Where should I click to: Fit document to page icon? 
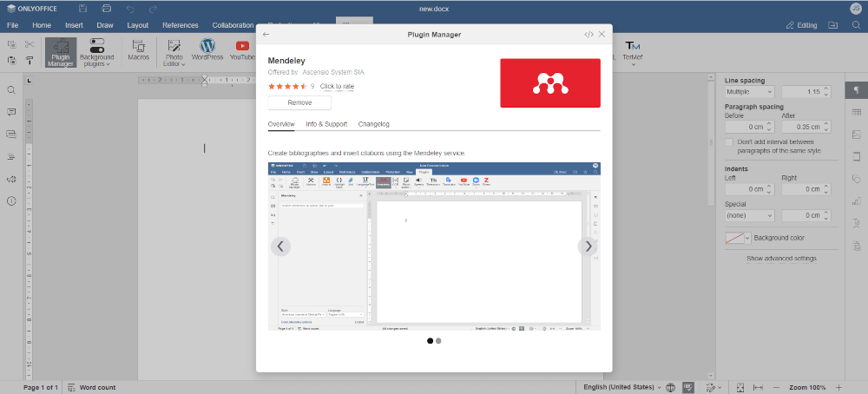click(x=740, y=387)
